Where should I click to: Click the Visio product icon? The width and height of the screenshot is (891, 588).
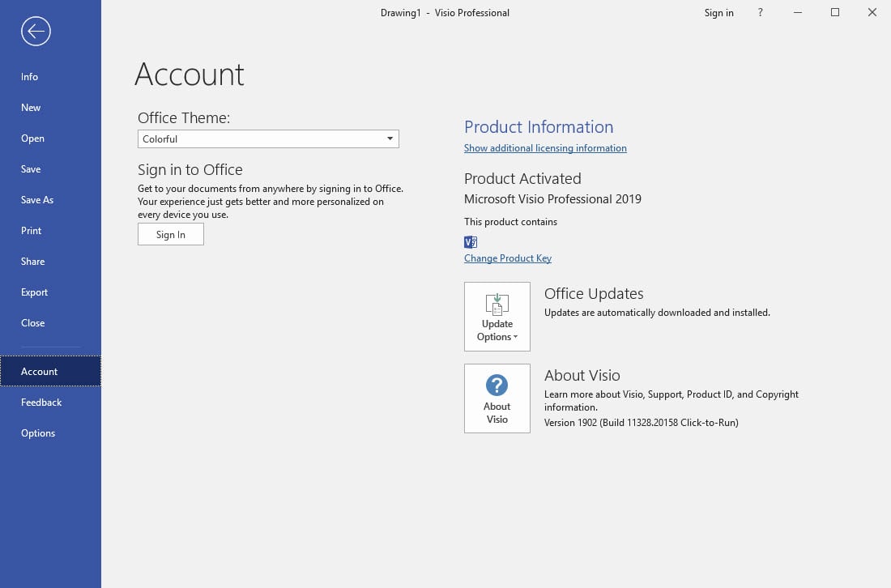coord(471,242)
